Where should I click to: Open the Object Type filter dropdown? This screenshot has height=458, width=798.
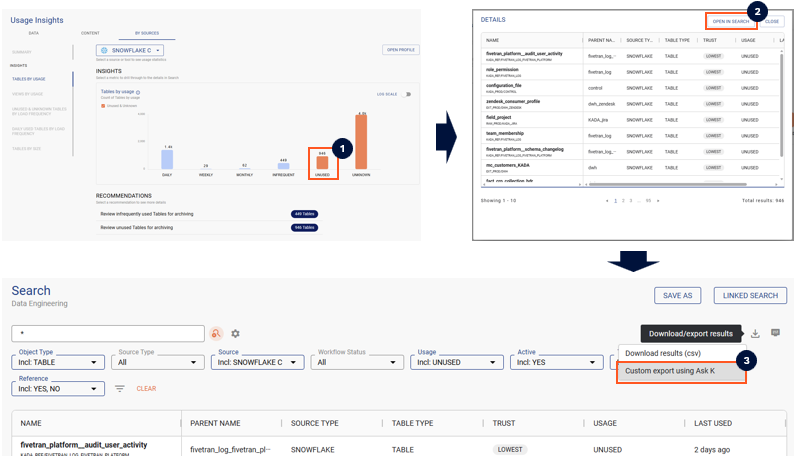58,362
